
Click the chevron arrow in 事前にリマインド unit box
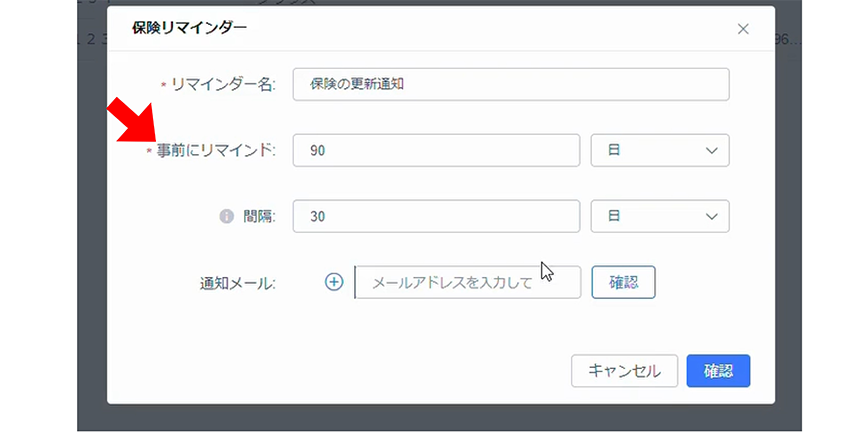(x=712, y=150)
